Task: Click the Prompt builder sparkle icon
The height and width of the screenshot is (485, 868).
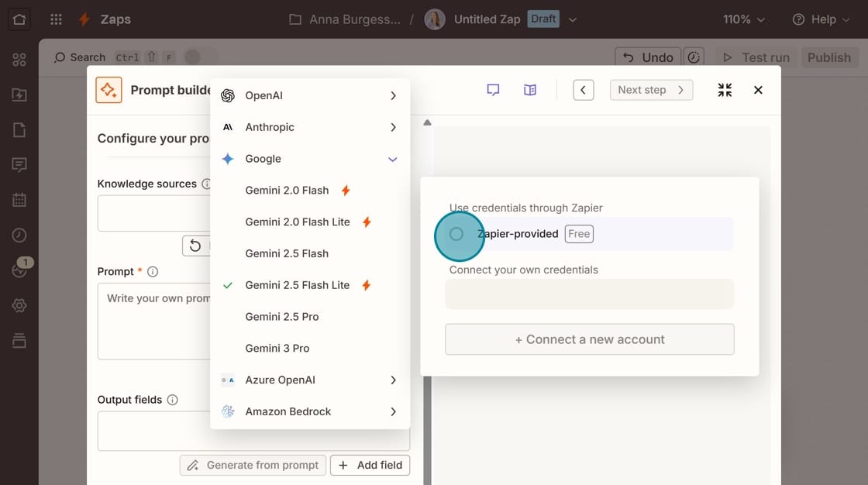Action: [x=108, y=90]
